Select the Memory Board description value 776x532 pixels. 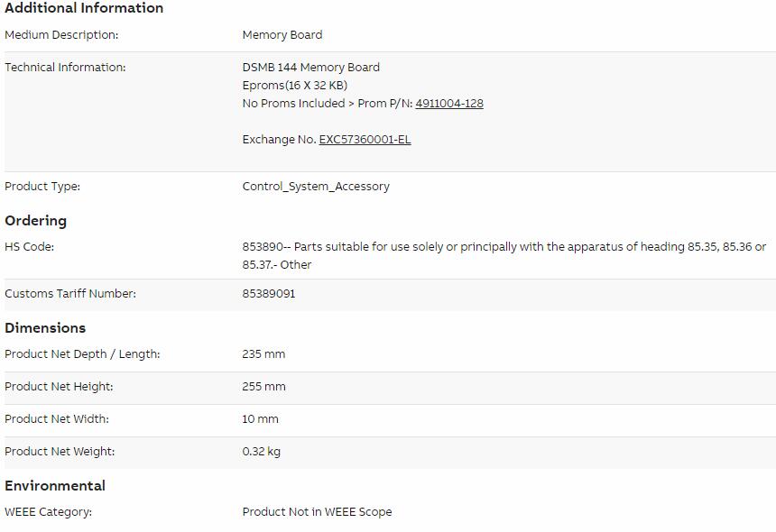tap(282, 34)
